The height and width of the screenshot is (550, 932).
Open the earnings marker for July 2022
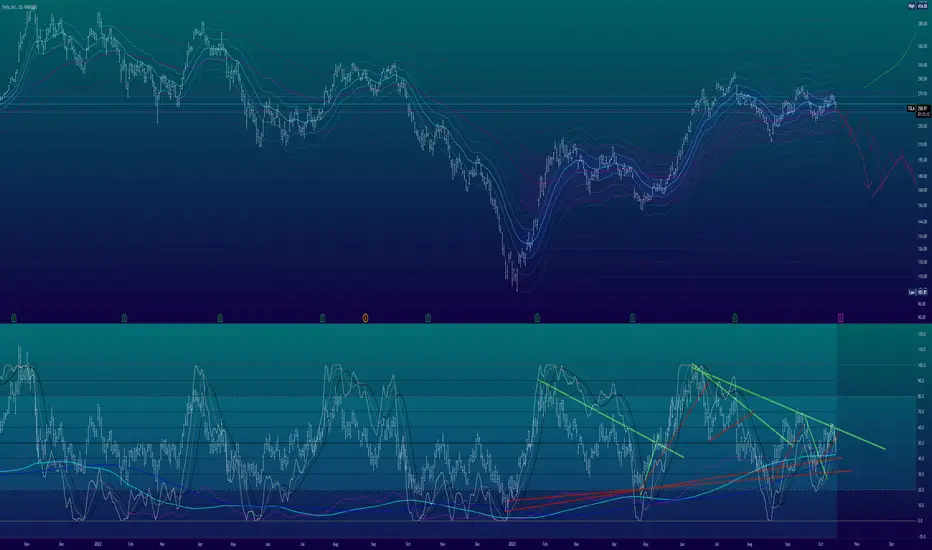pos(323,318)
